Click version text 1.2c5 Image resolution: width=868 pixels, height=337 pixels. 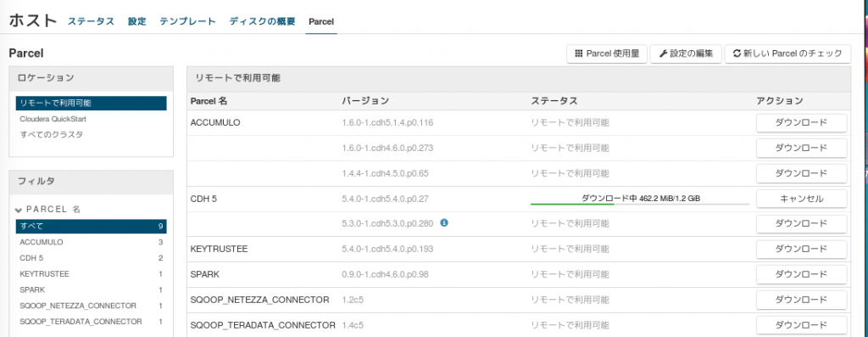tap(353, 300)
